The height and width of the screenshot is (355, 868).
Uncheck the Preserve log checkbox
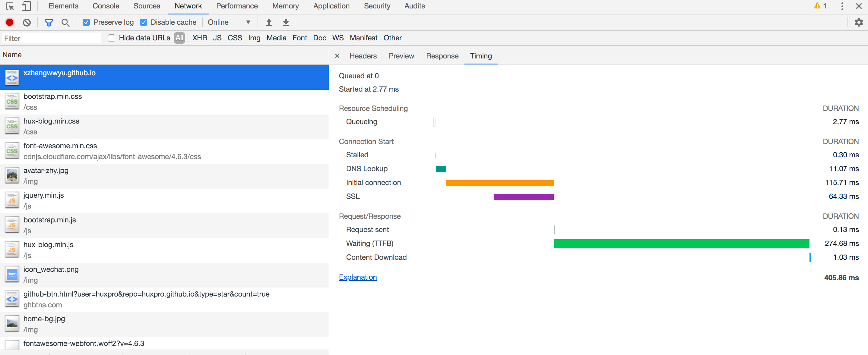[86, 22]
